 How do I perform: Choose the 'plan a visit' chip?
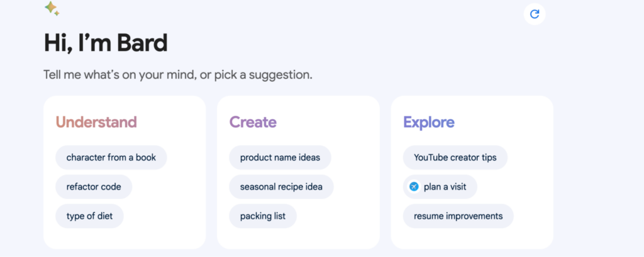(440, 186)
